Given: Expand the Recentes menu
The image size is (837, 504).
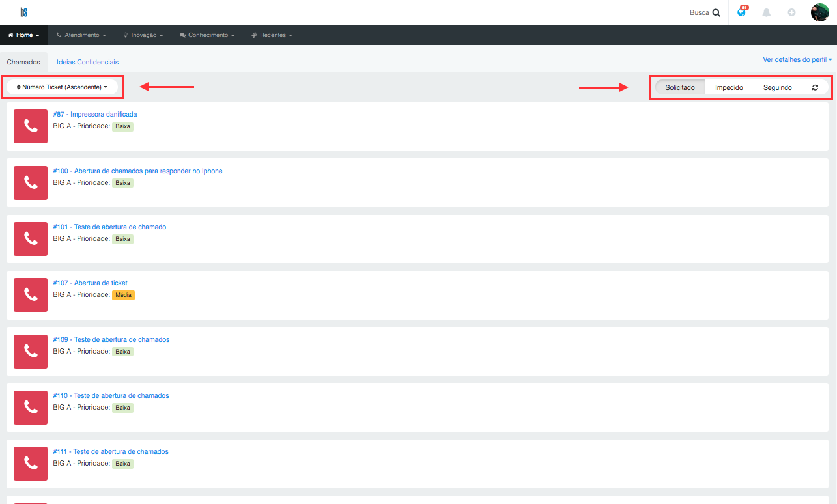Looking at the screenshot, I should point(272,35).
